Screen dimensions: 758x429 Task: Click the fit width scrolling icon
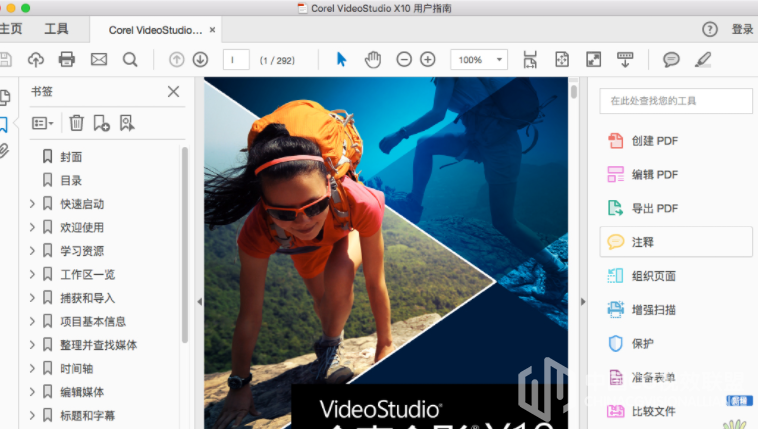pos(530,59)
